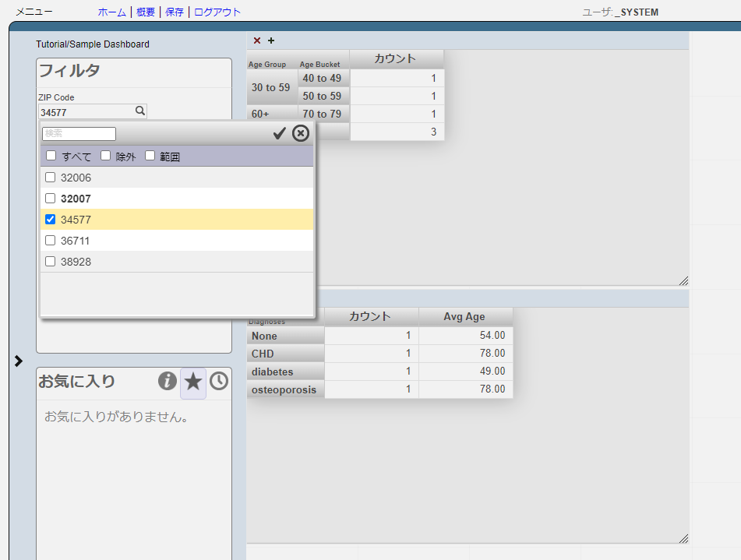This screenshot has width=741, height=560.
Task: Open ZIP Code filter value dropdown field
Action: [x=86, y=112]
